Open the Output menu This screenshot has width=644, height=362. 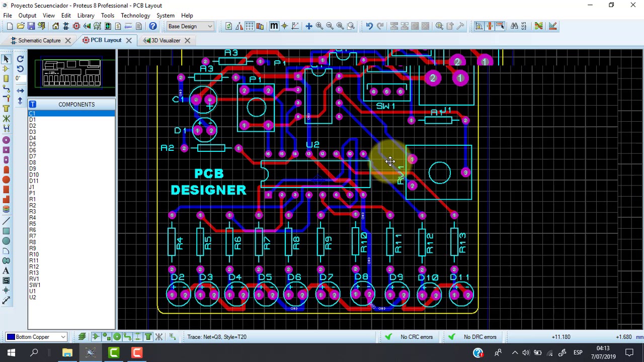(27, 16)
